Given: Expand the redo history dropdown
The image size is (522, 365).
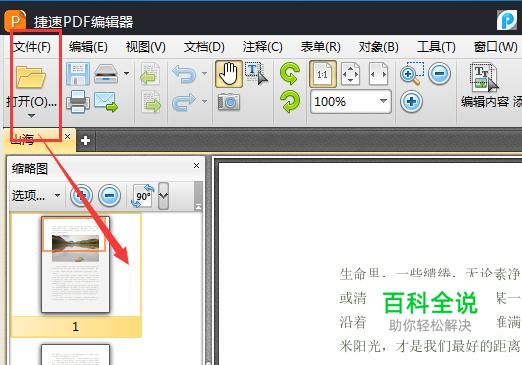Looking at the screenshot, I should click(204, 101).
